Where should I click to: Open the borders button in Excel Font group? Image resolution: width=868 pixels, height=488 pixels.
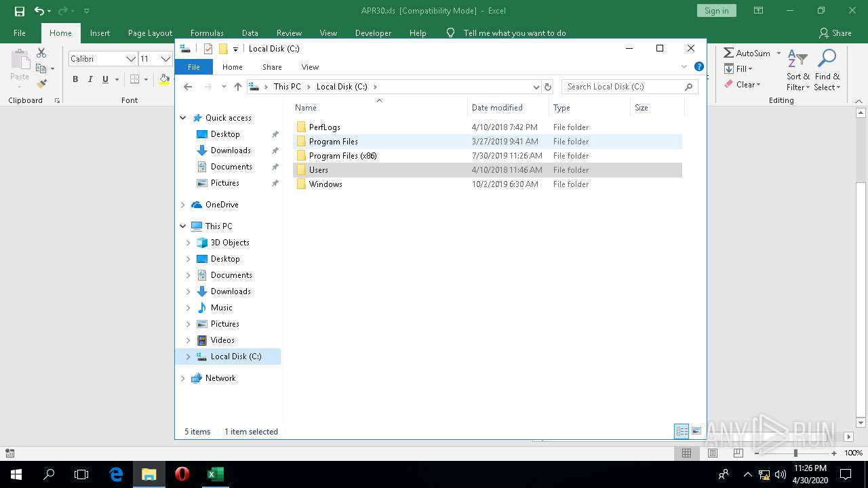pos(134,79)
